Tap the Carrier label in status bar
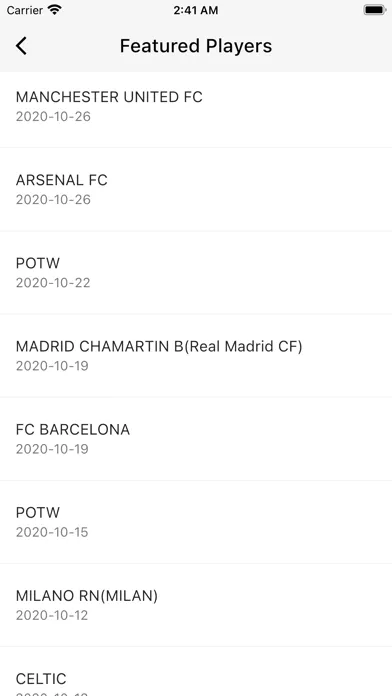Image resolution: width=392 pixels, height=696 pixels. [x=25, y=10]
